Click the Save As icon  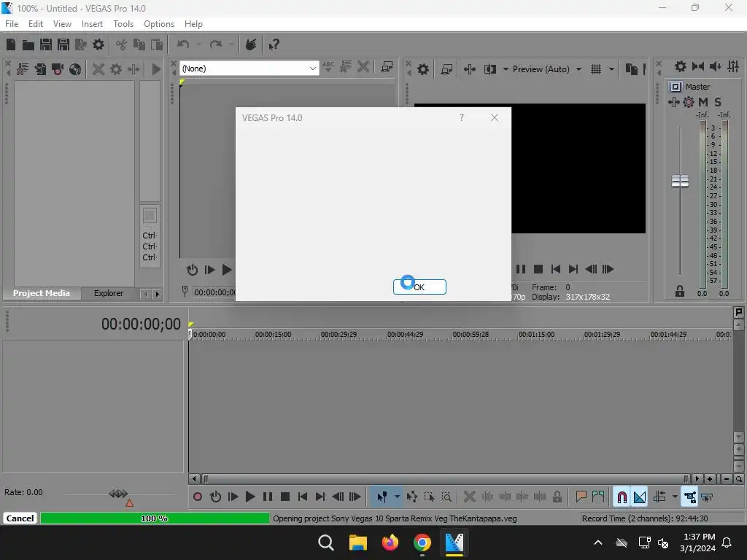pyautogui.click(x=63, y=44)
